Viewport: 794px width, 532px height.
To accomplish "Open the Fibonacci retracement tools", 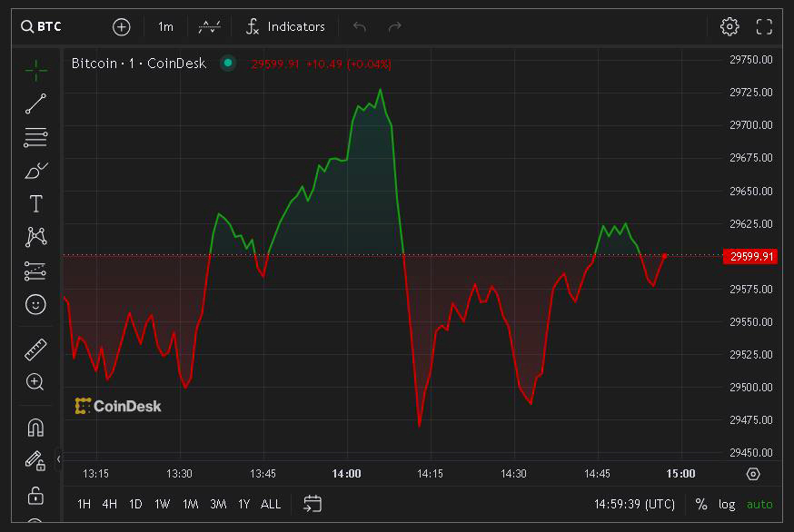I will [x=35, y=138].
